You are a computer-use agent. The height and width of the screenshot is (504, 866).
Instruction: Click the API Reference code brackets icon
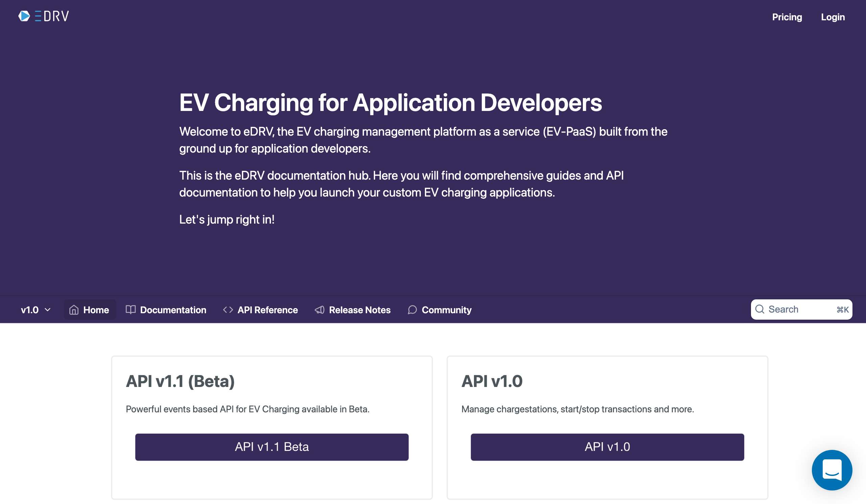(228, 310)
